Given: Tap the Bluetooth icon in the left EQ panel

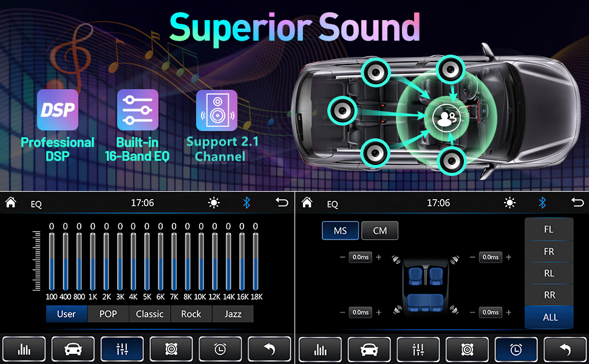Looking at the screenshot, I should tap(247, 203).
